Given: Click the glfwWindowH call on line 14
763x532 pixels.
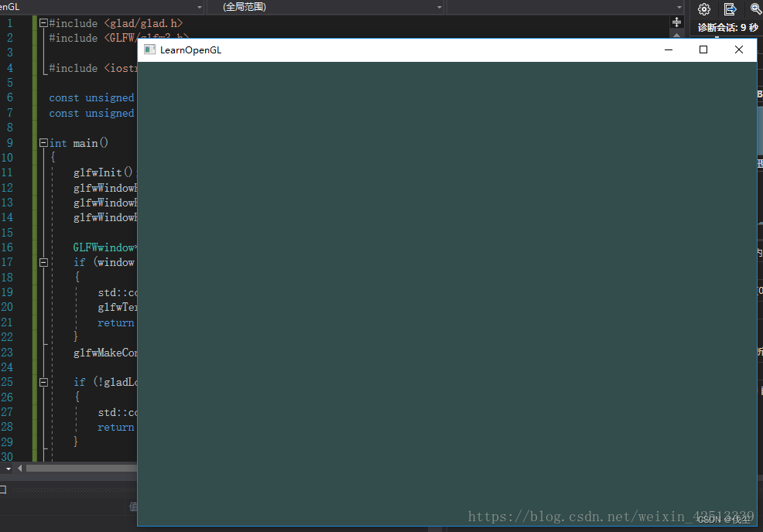Looking at the screenshot, I should point(105,217).
